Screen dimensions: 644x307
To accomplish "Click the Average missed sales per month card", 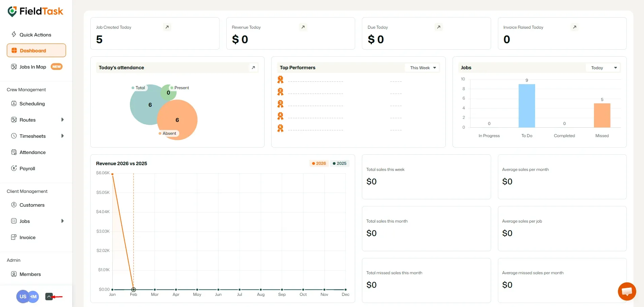I will (562, 280).
